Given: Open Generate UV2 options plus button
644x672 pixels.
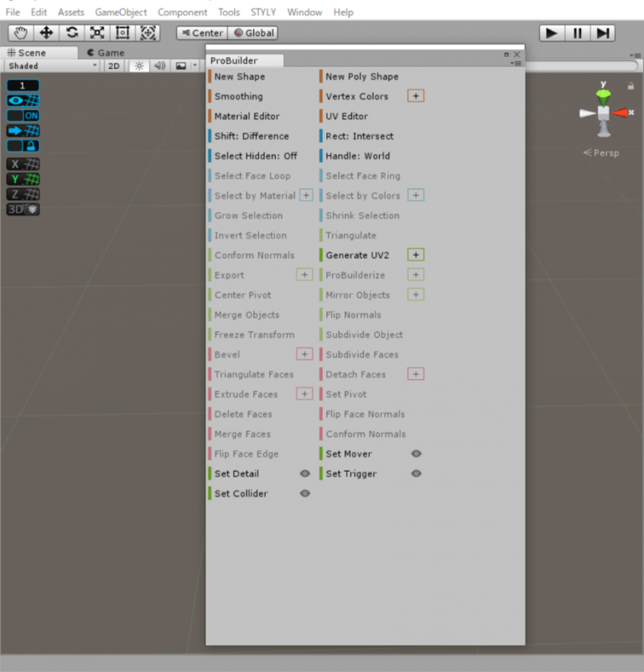Looking at the screenshot, I should 416,255.
